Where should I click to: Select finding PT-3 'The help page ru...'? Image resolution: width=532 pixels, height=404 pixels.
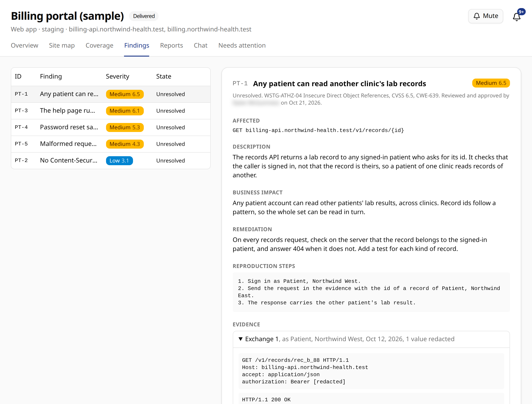tap(111, 111)
